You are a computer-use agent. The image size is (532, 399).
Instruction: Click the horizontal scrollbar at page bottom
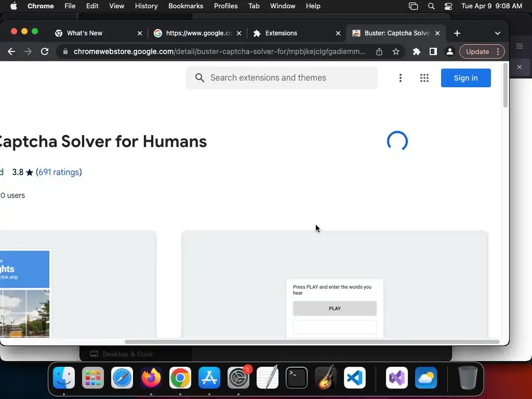[x=312, y=342]
